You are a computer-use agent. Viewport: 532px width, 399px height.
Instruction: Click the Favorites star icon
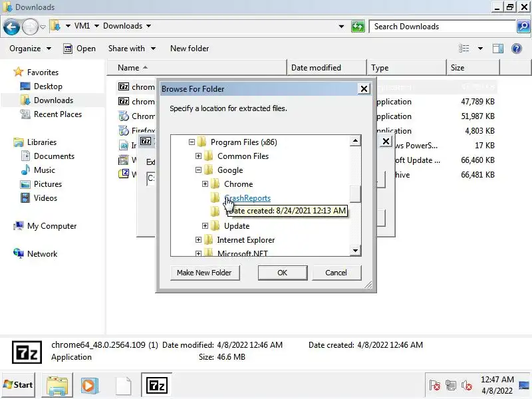pos(18,72)
